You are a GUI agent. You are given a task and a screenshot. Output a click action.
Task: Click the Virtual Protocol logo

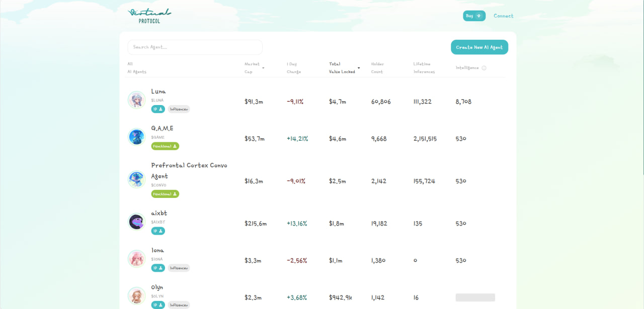(149, 16)
